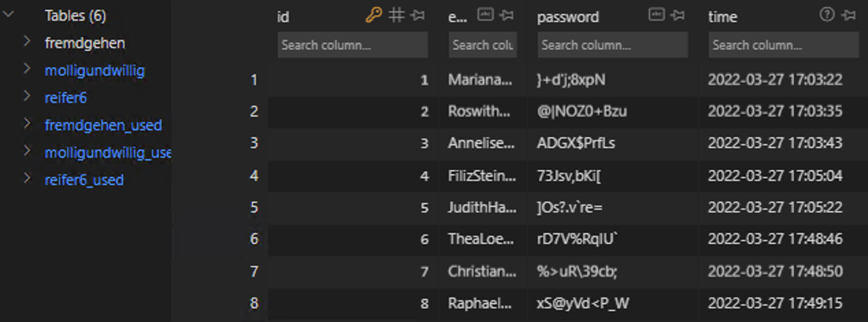Select the fremdgehen table
Screen dimensions: 868x322
coord(85,43)
